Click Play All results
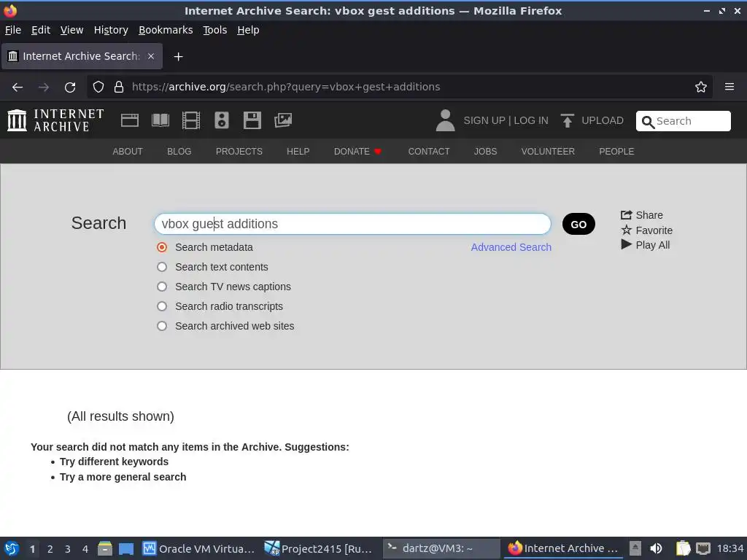Viewport: 747px width, 560px height. click(x=646, y=245)
